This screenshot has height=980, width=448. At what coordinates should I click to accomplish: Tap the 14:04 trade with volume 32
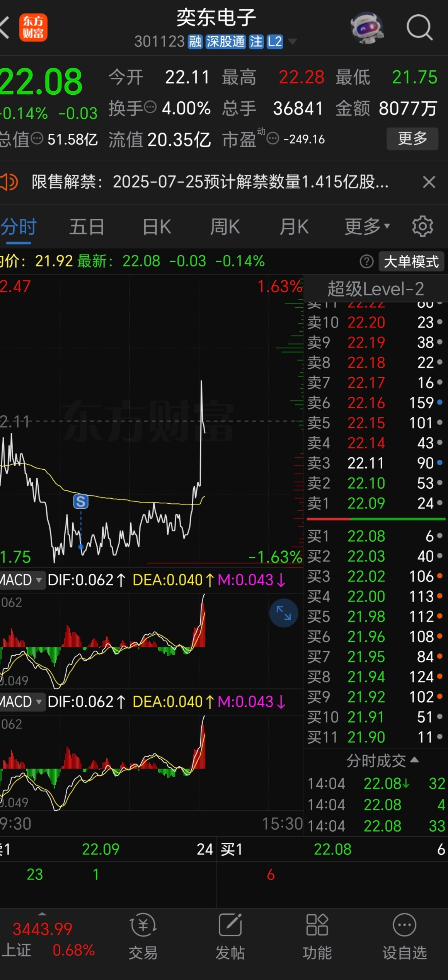point(376,784)
